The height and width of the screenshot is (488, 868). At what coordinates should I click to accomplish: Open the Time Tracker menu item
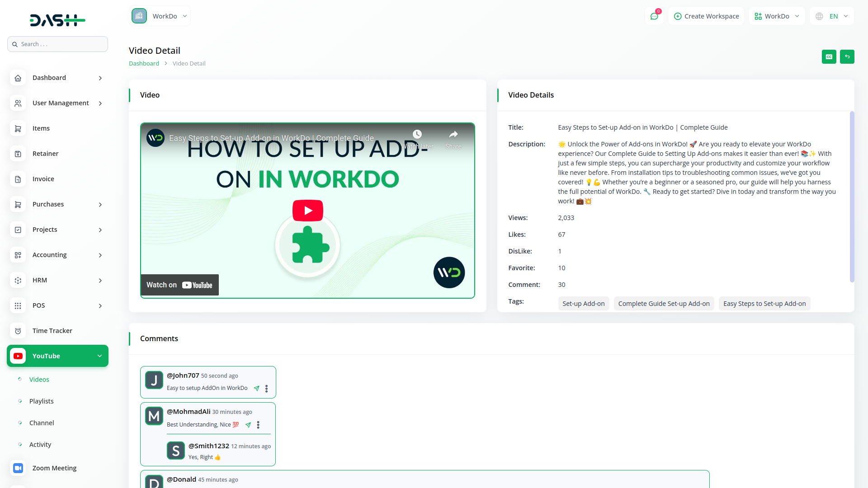point(52,331)
